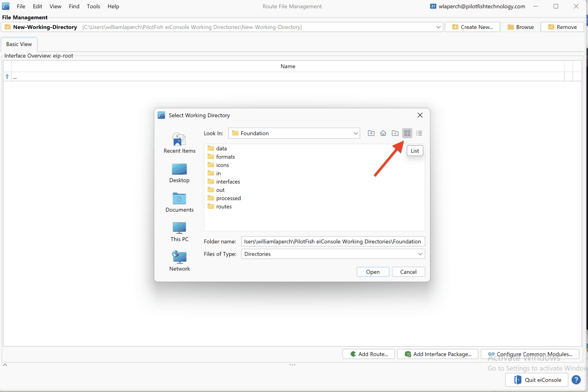The height and width of the screenshot is (392, 588).
Task: Click the Quit eiConsole button
Action: [x=537, y=380]
